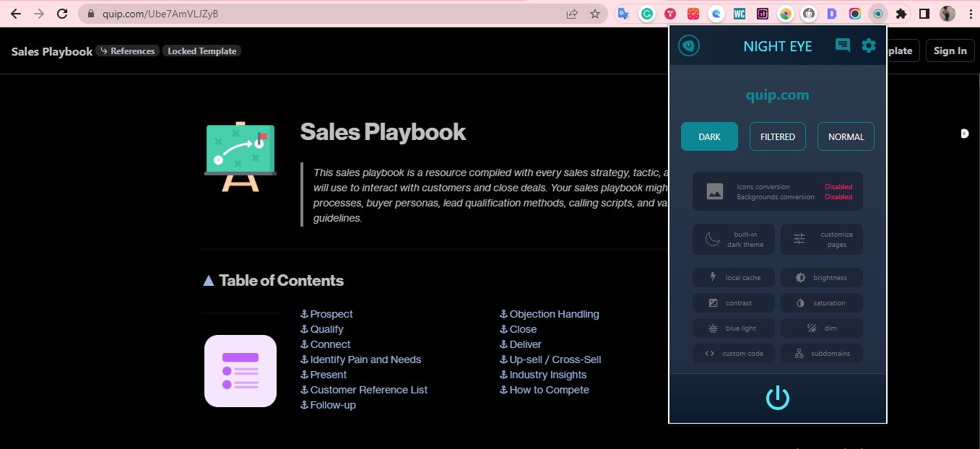Click the purple list thumbnail image

240,371
